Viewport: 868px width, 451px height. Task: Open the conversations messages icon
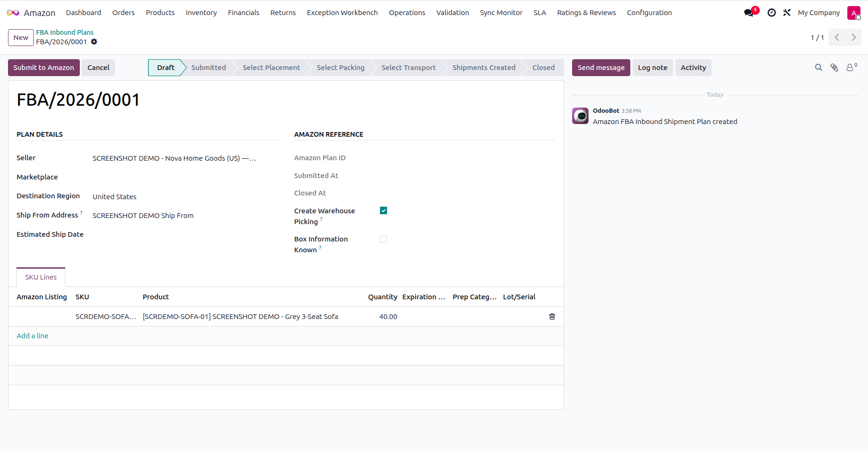coord(749,13)
